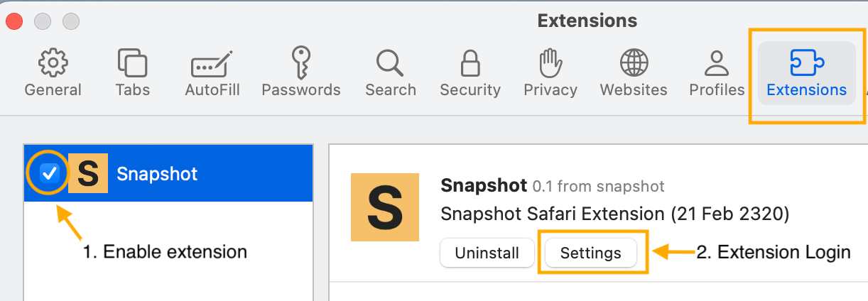
Task: Click the Passwords tab label text
Action: click(301, 90)
